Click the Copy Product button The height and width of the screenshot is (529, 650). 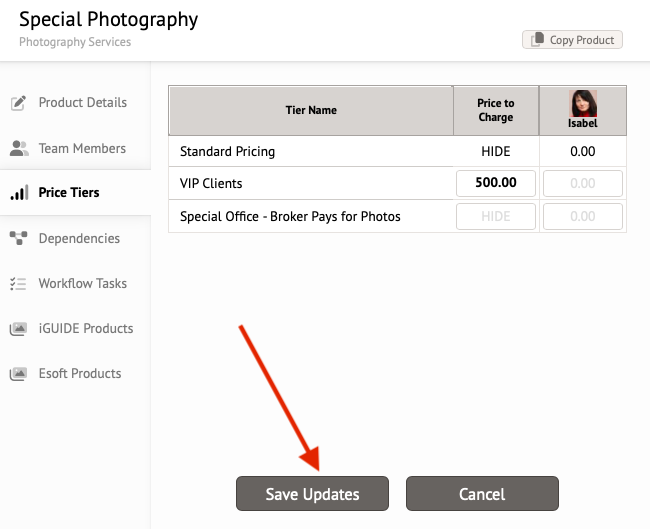tap(572, 40)
